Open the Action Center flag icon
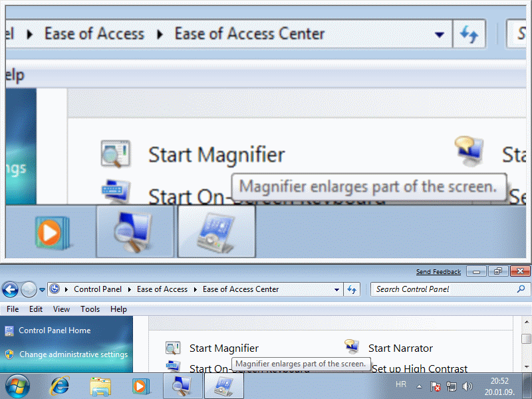Viewport: 532px width, 399px height. pos(436,386)
